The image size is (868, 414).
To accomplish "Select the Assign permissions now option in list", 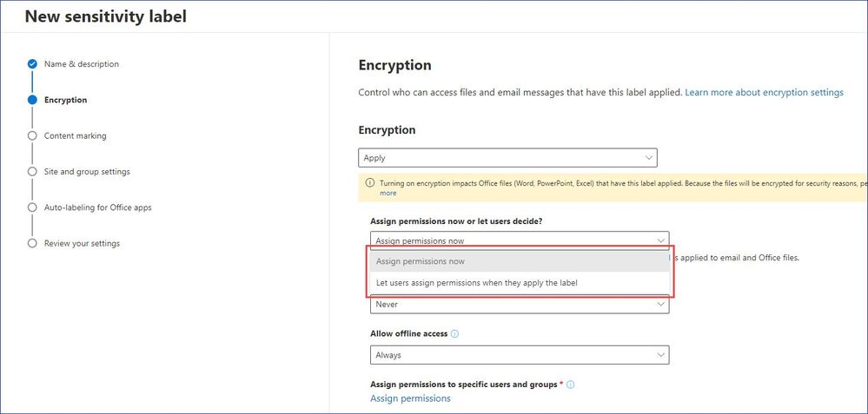I will pos(520,261).
